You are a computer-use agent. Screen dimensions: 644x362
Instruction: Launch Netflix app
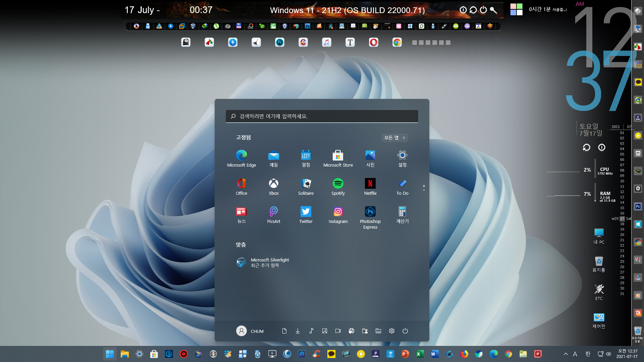coord(370,187)
